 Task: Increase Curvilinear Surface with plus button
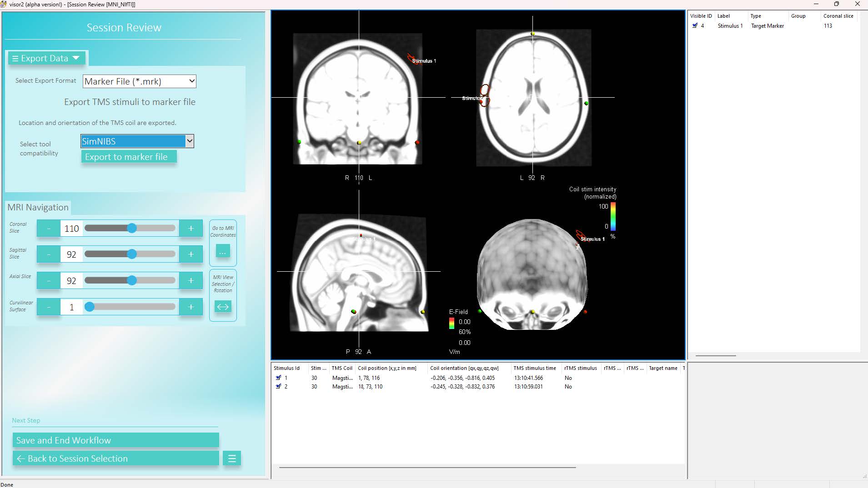191,307
